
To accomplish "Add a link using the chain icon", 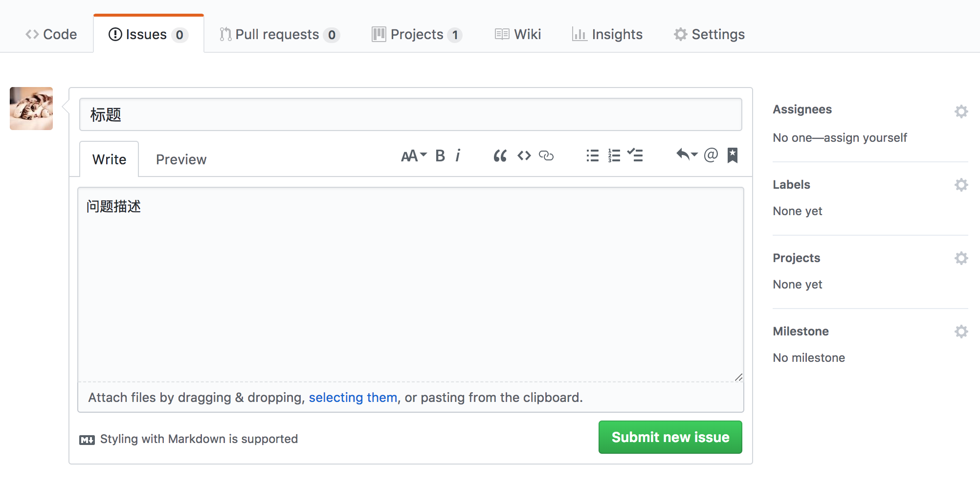I will [546, 156].
